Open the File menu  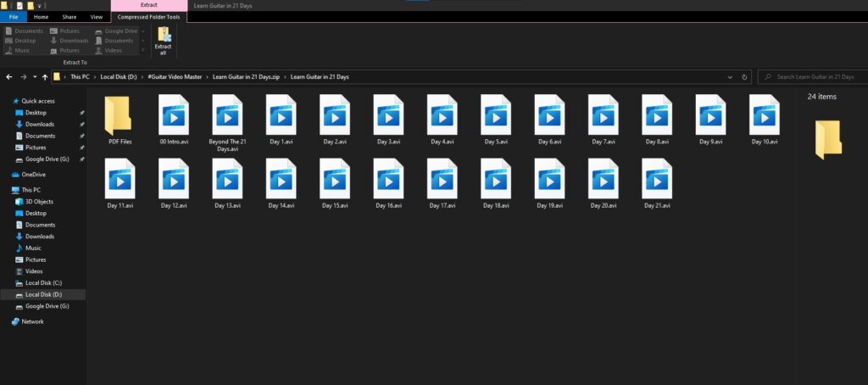[x=14, y=17]
